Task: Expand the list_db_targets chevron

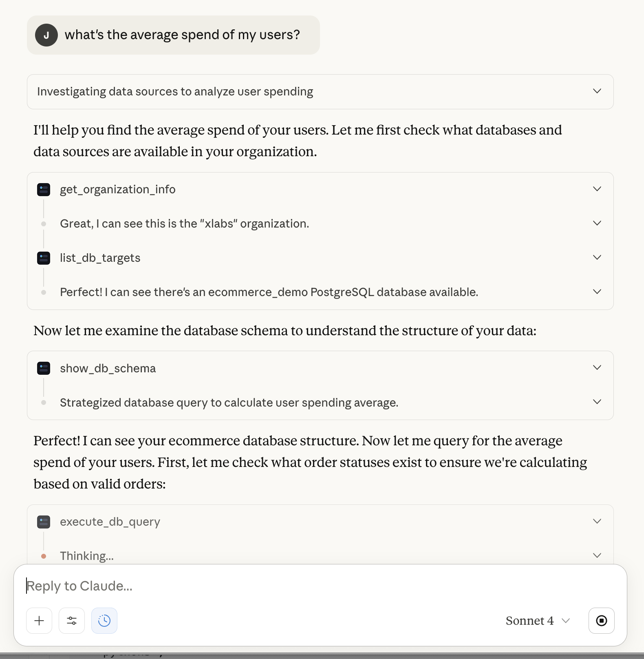Action: coord(597,258)
